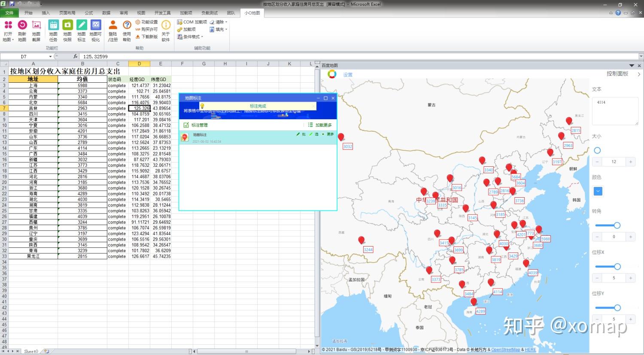
Task: Click the 地图快照 snapshot icon
Action: click(x=67, y=26)
